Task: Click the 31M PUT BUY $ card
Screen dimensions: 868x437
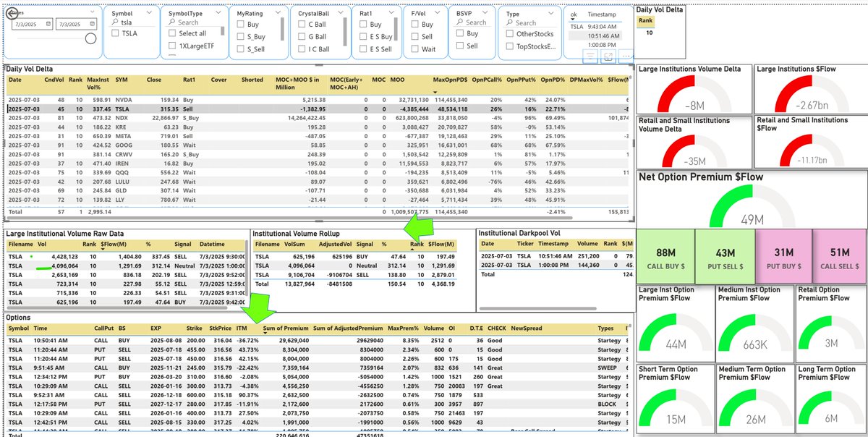Action: (783, 256)
